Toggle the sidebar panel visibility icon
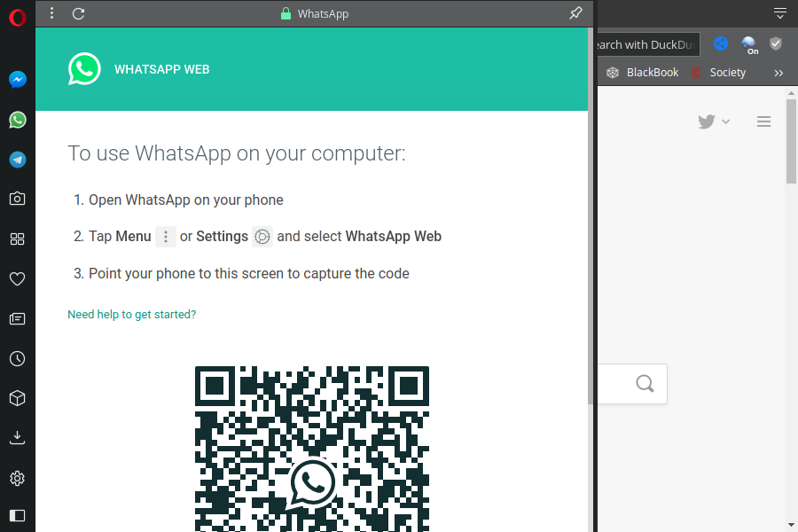 click(18, 516)
